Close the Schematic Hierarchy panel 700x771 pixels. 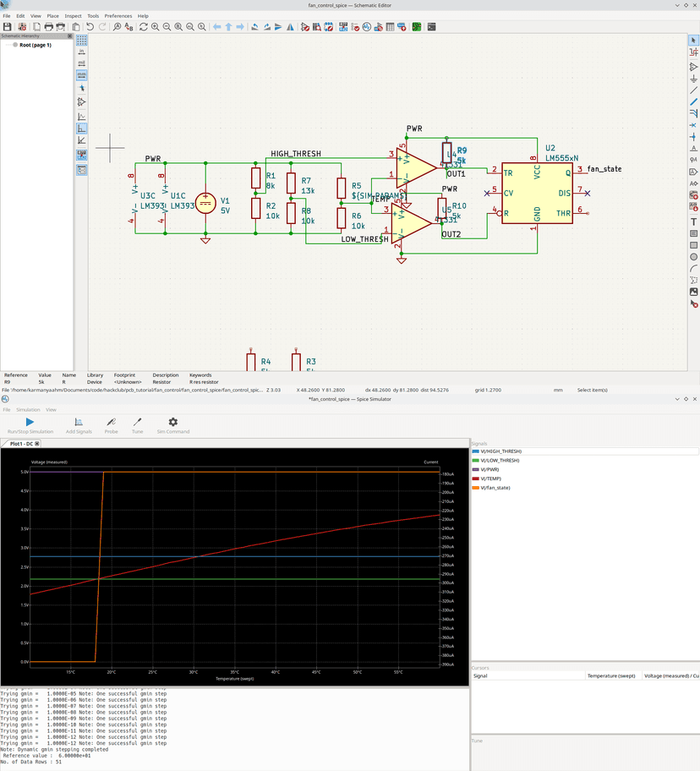[x=69, y=36]
